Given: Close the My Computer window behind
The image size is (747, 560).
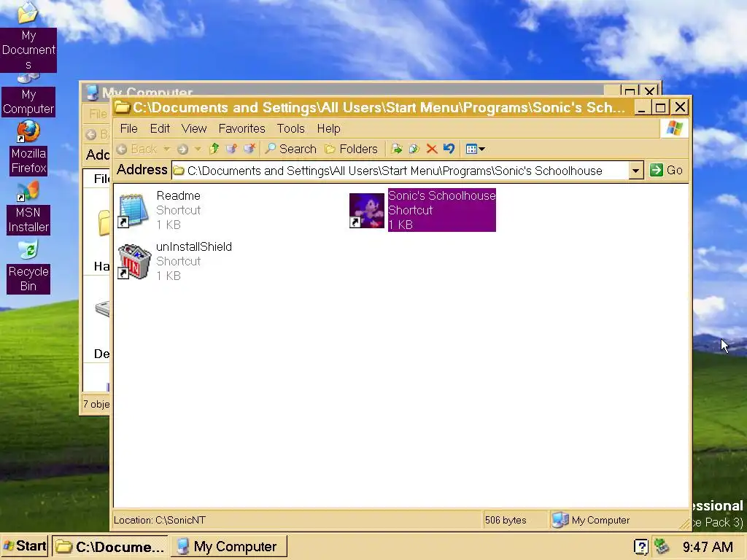Looking at the screenshot, I should click(x=650, y=90).
